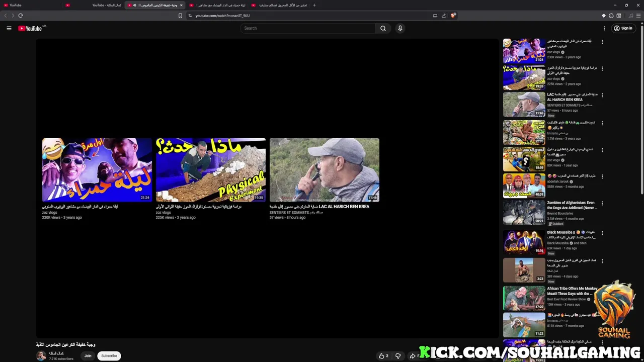Open browser extensions puzzle icon
644x362 pixels.
pyautogui.click(x=611, y=16)
